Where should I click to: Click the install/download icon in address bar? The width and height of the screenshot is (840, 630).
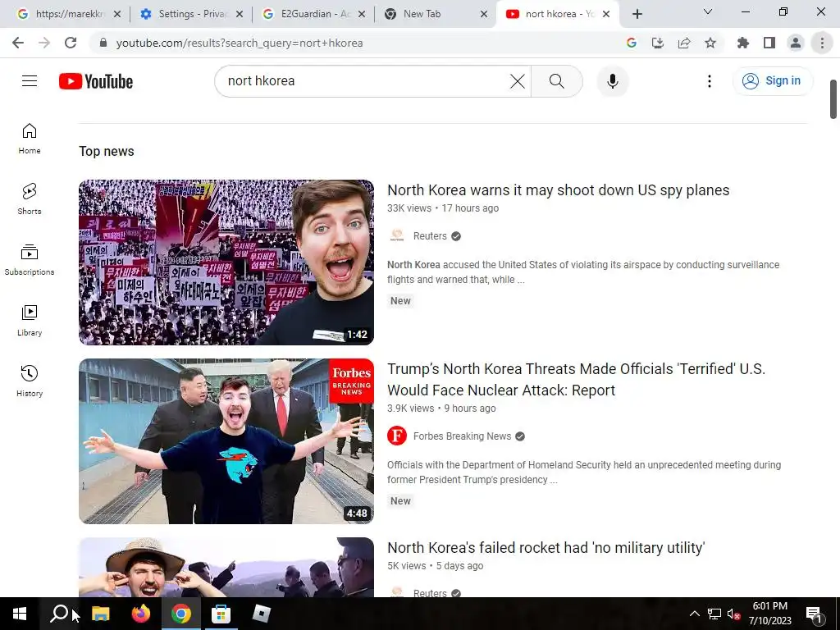point(658,43)
